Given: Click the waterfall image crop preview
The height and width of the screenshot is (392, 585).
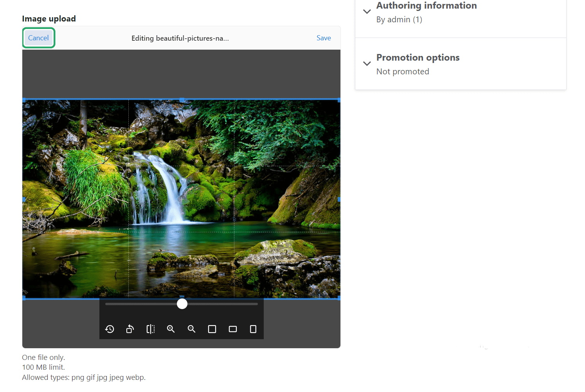Looking at the screenshot, I should coord(182,199).
